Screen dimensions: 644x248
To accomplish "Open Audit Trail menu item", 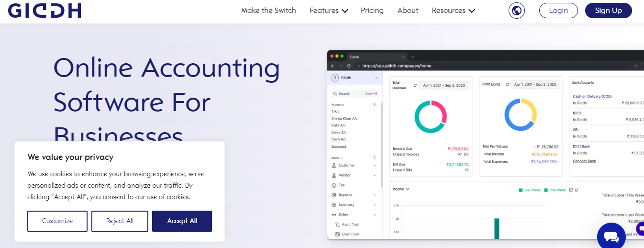I will tap(350, 225).
